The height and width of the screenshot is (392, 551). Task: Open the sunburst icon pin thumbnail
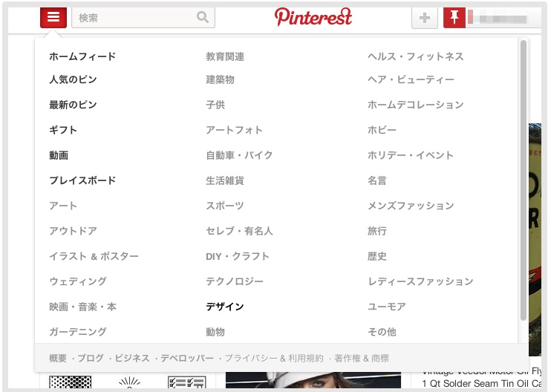tap(130, 382)
